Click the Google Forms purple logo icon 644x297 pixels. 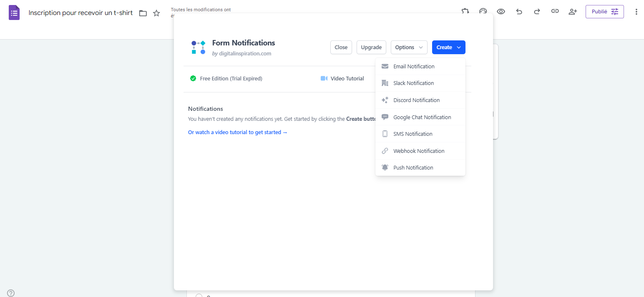pyautogui.click(x=14, y=12)
